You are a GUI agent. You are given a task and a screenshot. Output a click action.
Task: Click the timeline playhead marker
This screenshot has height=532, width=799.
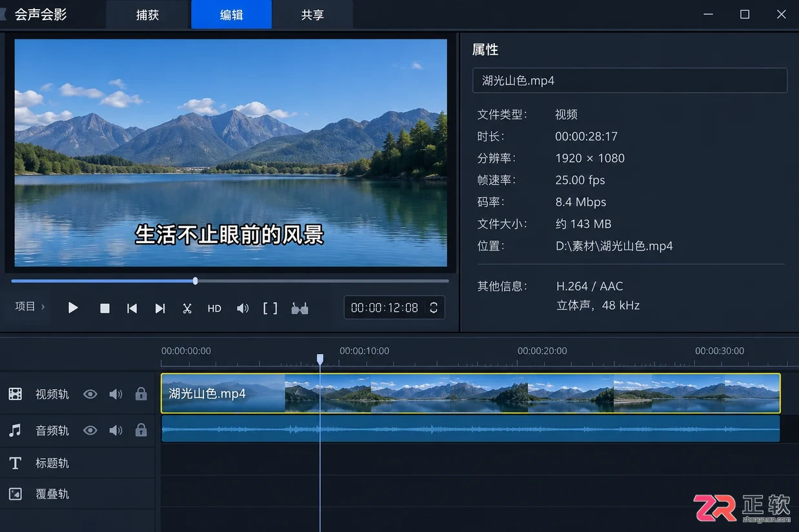(320, 359)
